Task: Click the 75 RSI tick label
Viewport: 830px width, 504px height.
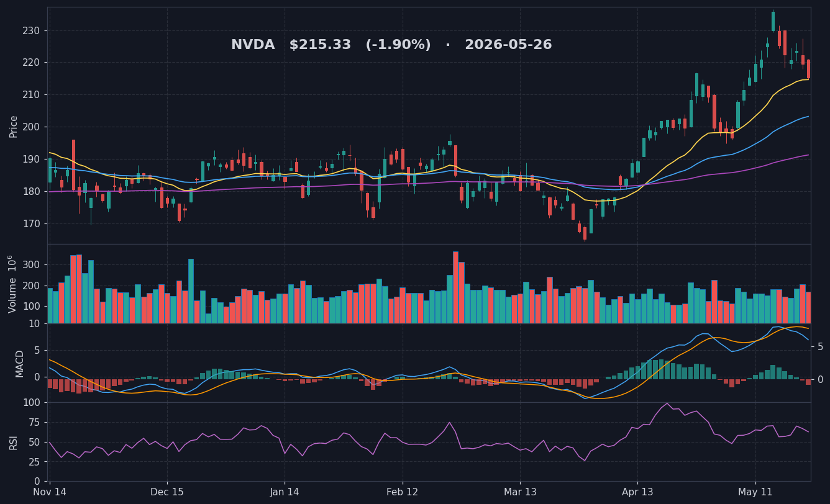Action: click(35, 422)
